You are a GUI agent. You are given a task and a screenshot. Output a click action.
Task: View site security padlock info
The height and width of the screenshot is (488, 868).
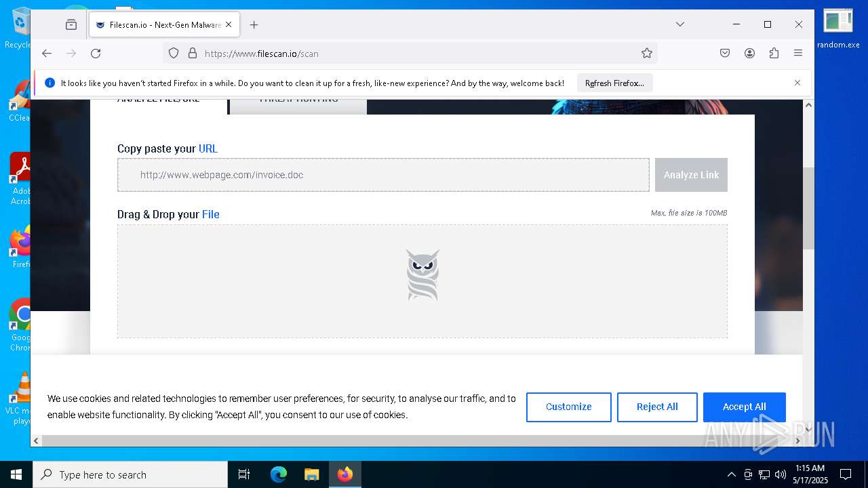click(192, 53)
